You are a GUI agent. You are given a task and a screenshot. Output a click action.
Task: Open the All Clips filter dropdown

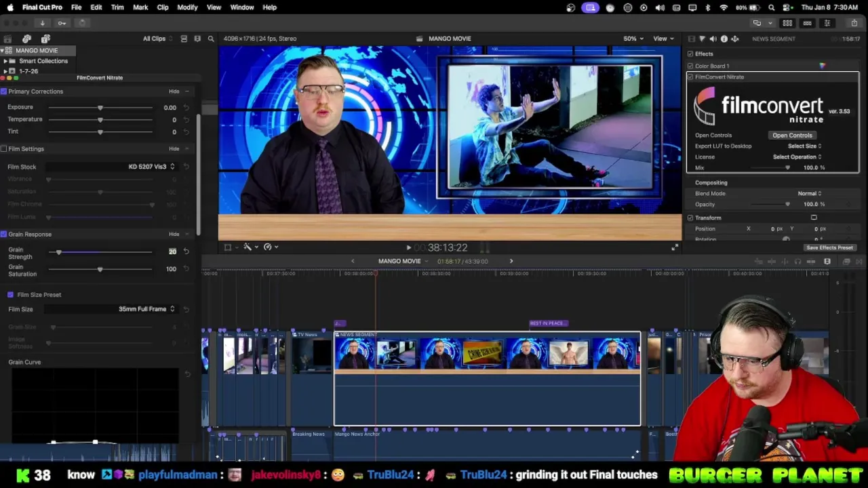coord(158,39)
